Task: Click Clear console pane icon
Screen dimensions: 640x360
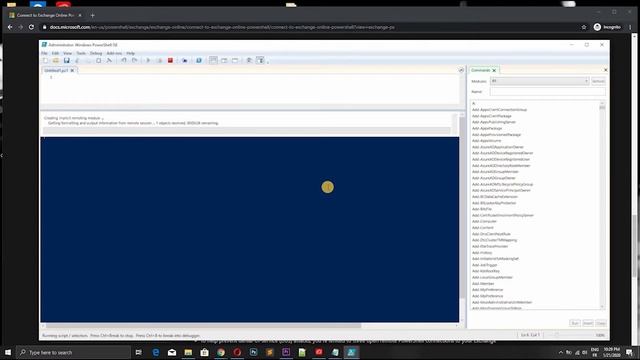Action: tap(109, 60)
